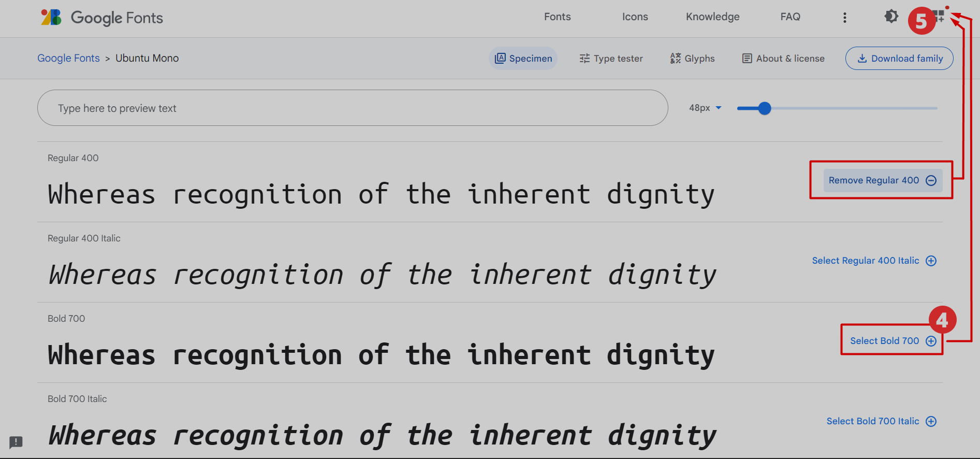The image size is (980, 459).
Task: Click the download arrow icon in Download family
Action: pos(862,59)
